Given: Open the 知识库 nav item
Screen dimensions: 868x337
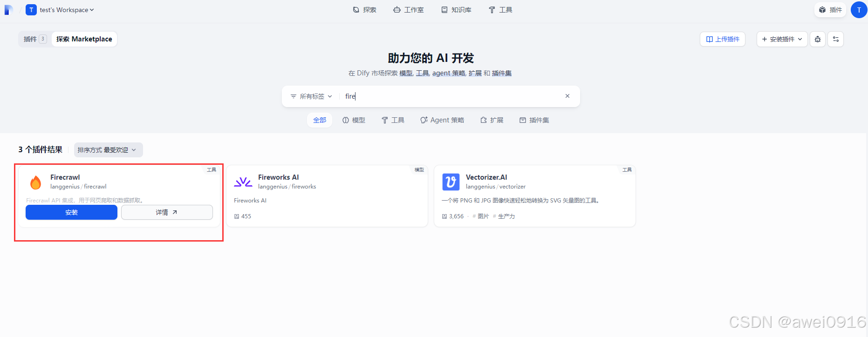Looking at the screenshot, I should coord(456,10).
